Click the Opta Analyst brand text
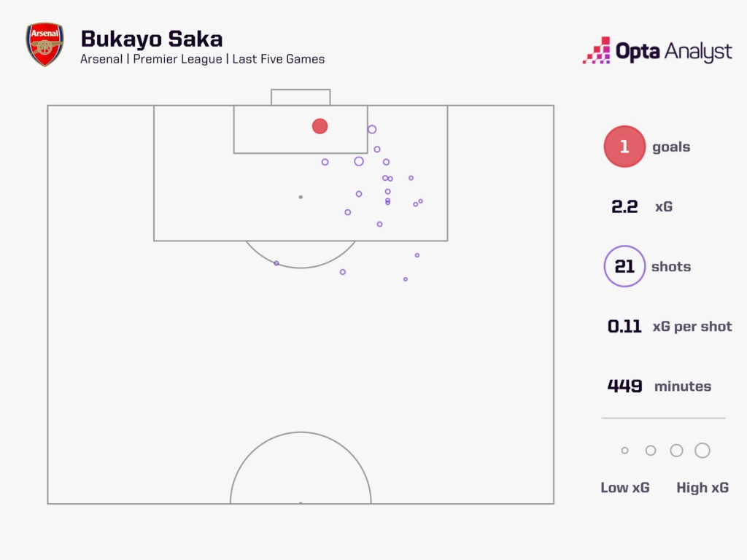The height and width of the screenshot is (560, 747). (673, 52)
